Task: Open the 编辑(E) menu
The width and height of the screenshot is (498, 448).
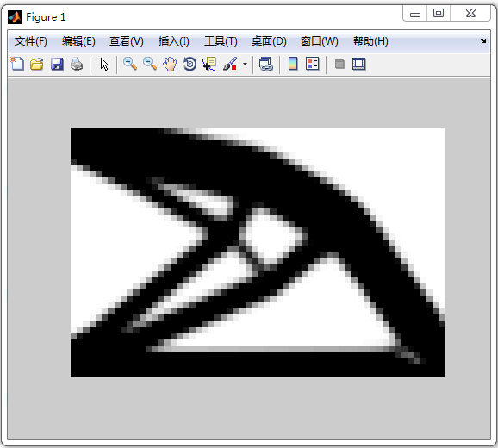Action: (x=78, y=41)
